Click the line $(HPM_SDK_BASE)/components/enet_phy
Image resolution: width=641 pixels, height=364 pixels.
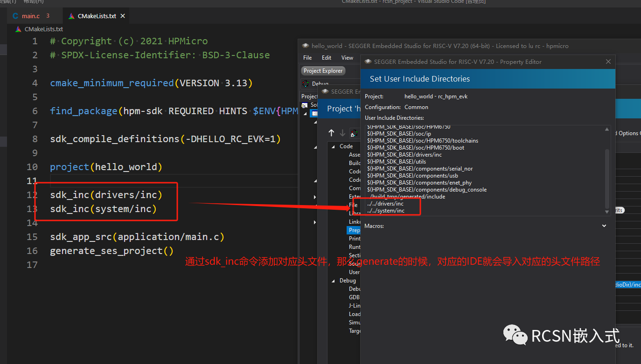pyautogui.click(x=419, y=183)
